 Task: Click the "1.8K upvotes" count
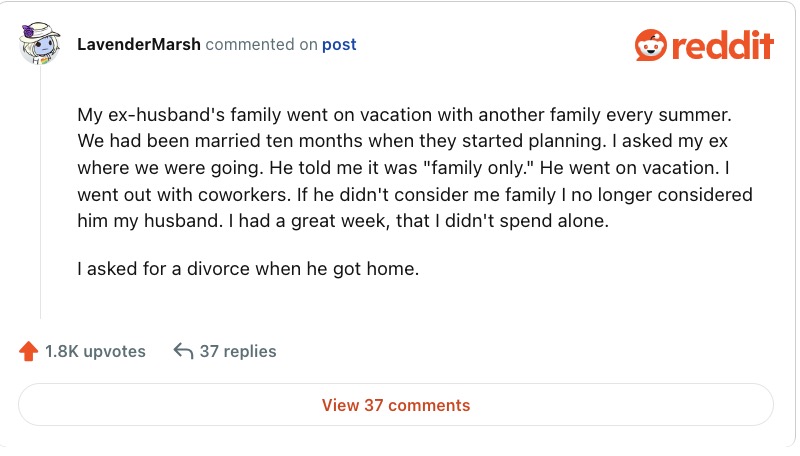(x=95, y=351)
